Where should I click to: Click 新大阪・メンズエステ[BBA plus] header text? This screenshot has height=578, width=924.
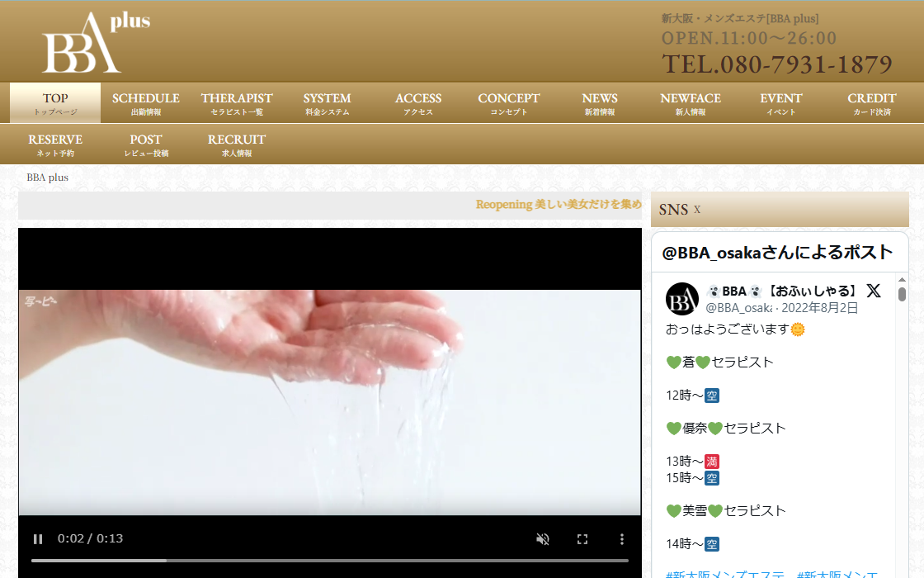tap(740, 18)
